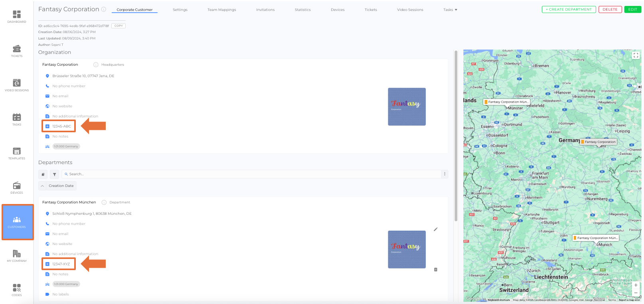The height and width of the screenshot is (304, 644).
Task: Click in the departments Search field
Action: [251, 174]
